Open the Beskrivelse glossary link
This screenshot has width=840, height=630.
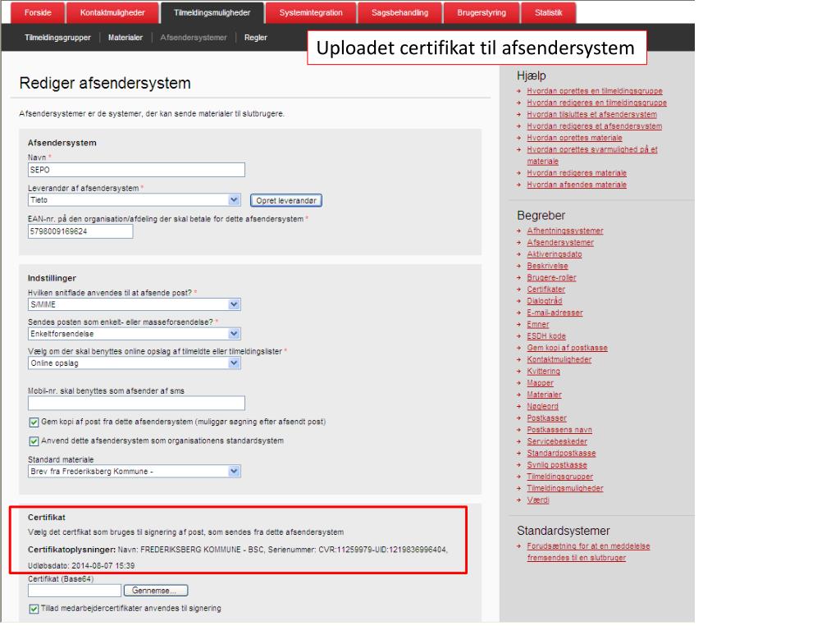click(x=547, y=267)
